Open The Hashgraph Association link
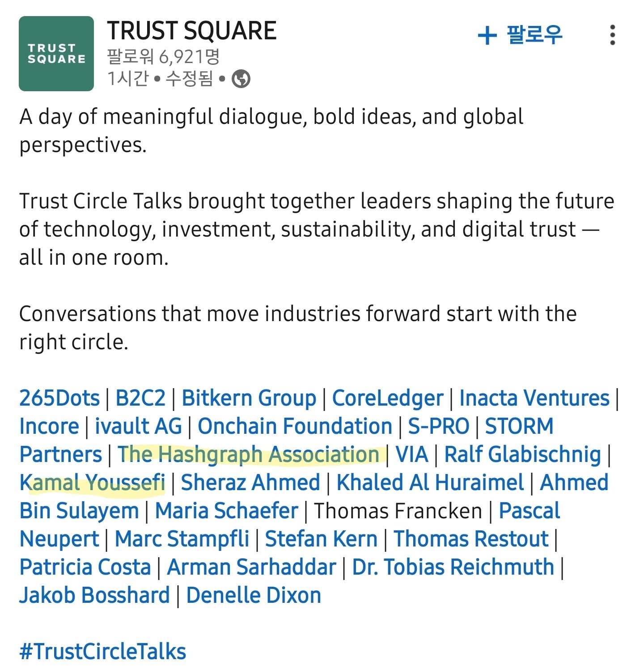644x669 pixels. (249, 454)
